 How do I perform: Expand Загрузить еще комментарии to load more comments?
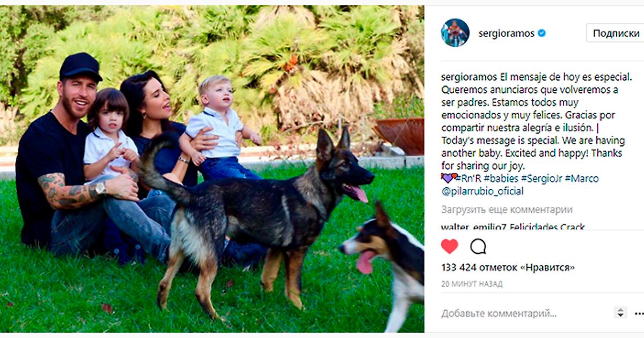tap(507, 210)
